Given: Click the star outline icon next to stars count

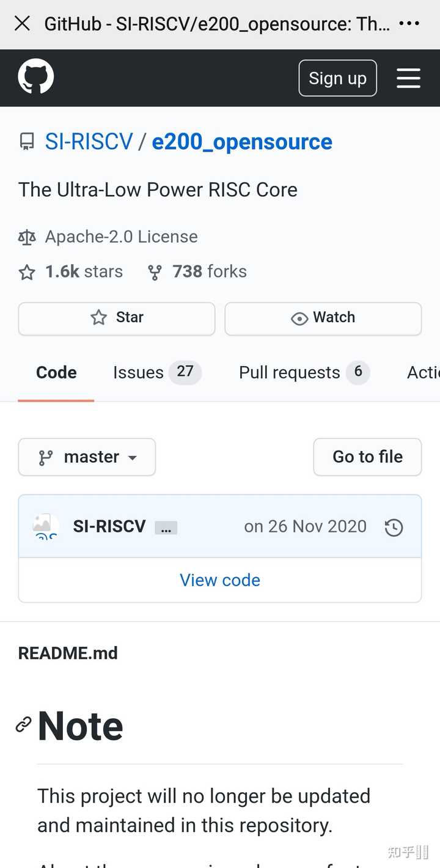Looking at the screenshot, I should tap(26, 272).
